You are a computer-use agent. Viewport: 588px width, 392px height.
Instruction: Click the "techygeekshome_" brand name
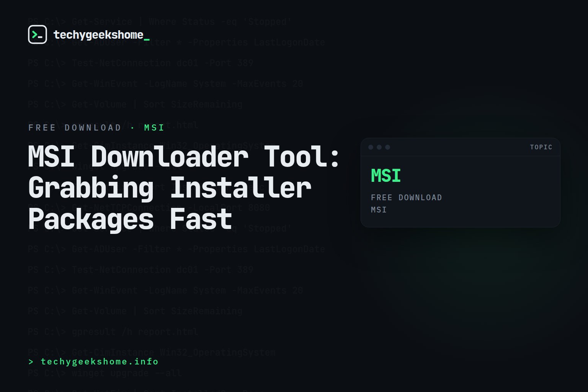101,35
